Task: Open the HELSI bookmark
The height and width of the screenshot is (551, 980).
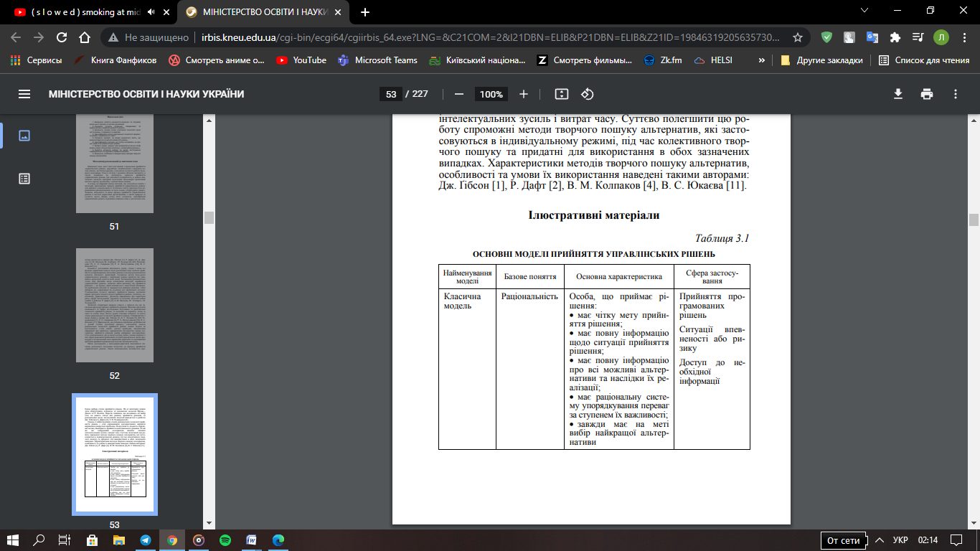Action: tap(713, 60)
